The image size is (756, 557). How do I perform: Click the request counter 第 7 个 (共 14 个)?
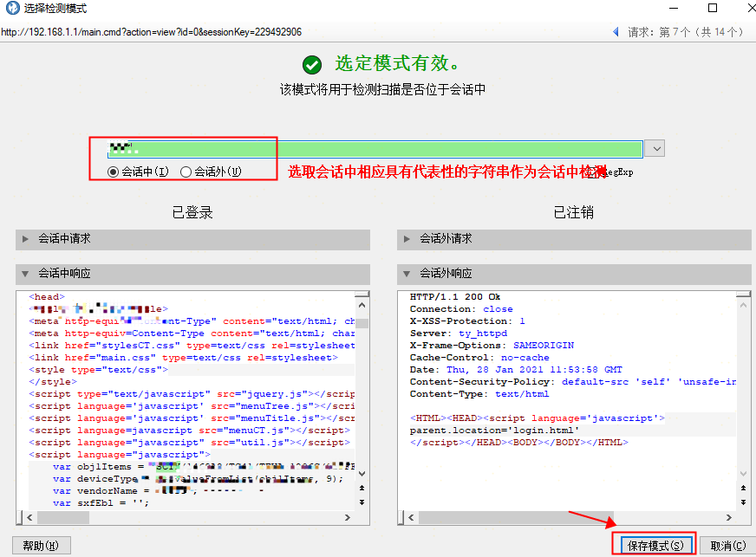pos(685,32)
